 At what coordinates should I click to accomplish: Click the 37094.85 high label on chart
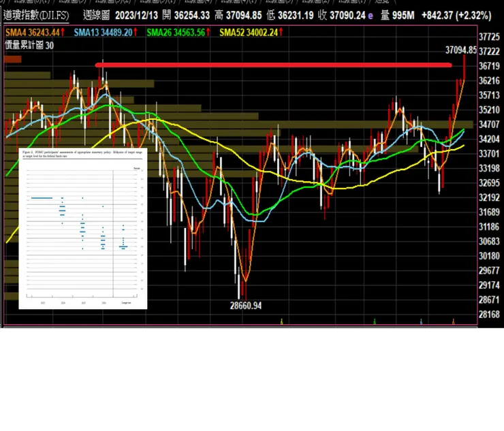coord(461,50)
